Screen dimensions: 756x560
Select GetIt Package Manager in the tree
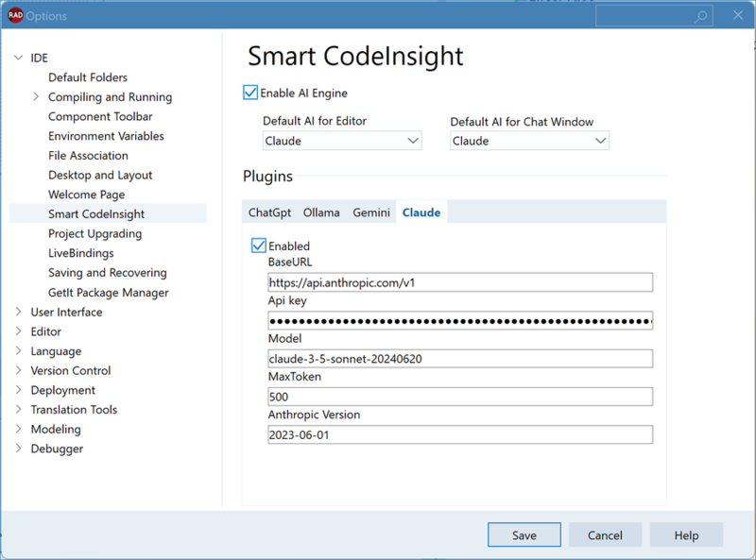(x=109, y=293)
